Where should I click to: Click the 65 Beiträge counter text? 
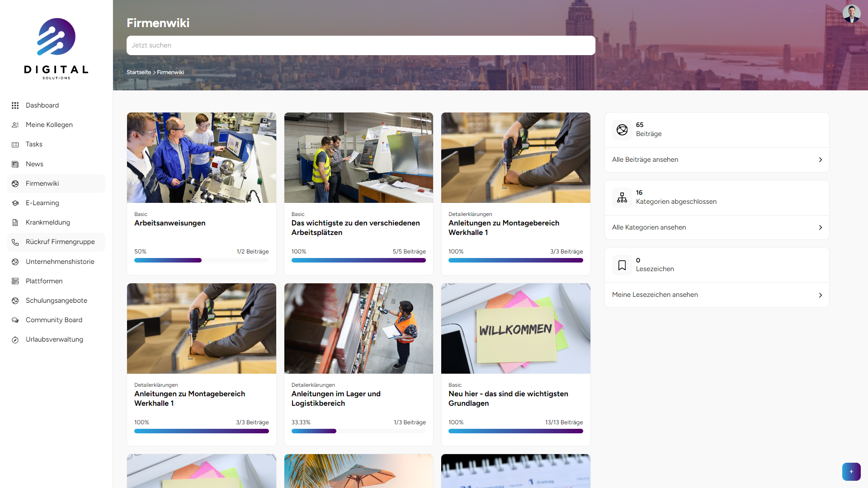649,129
